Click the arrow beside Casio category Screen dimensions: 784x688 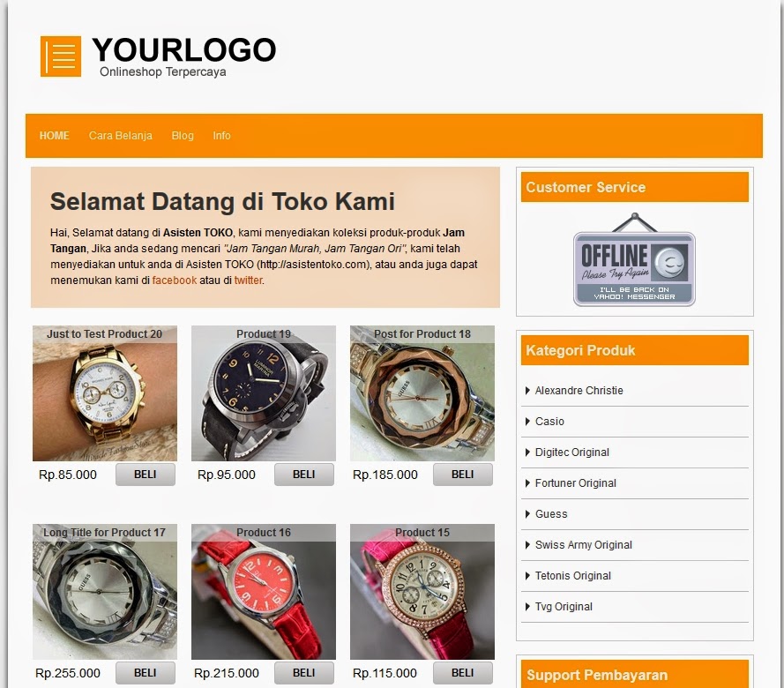(527, 422)
